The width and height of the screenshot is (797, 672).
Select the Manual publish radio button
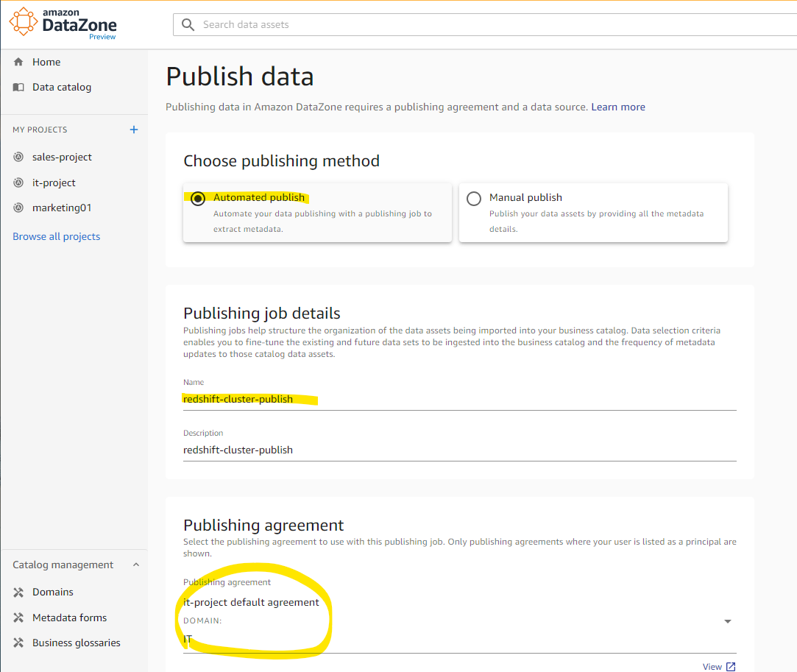pyautogui.click(x=474, y=198)
